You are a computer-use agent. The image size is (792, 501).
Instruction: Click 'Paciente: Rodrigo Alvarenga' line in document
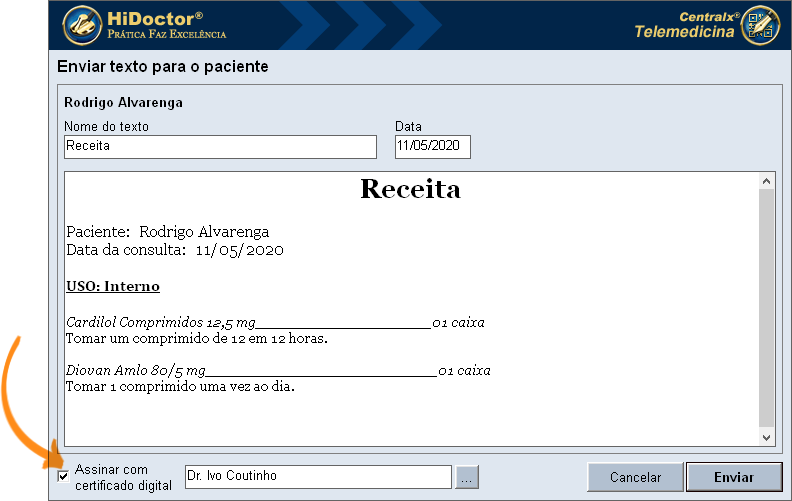coord(168,232)
